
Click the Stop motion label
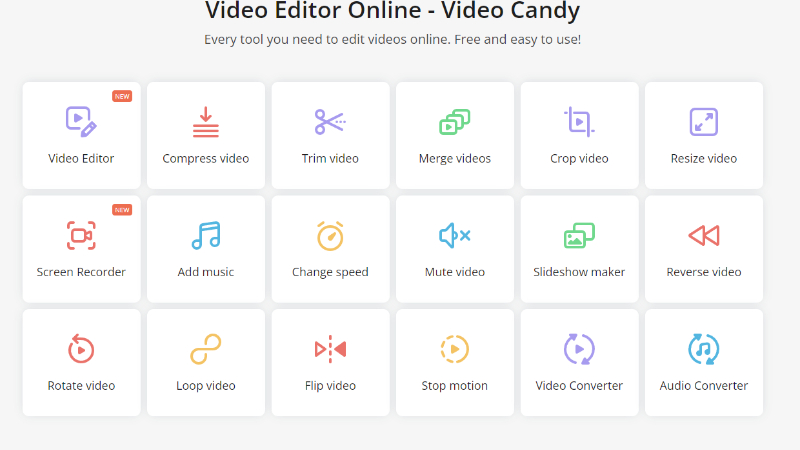point(455,386)
